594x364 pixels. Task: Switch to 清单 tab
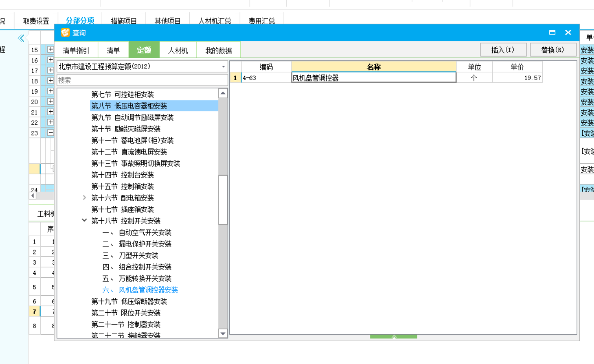tap(113, 50)
